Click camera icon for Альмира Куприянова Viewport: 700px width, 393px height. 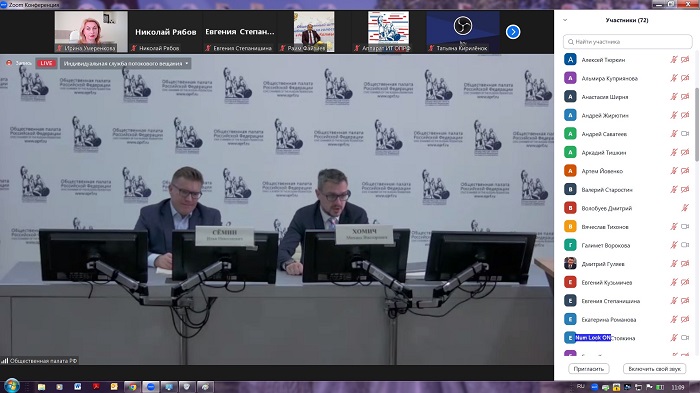point(685,78)
